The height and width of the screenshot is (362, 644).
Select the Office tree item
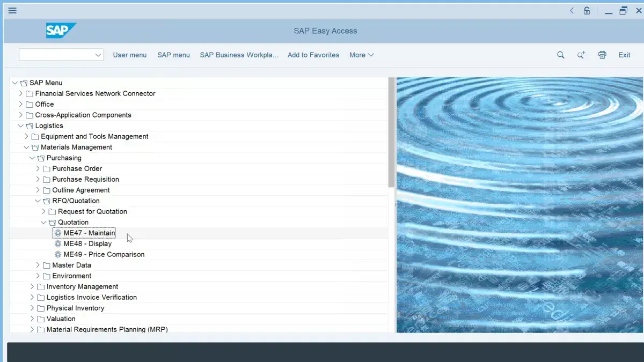45,104
